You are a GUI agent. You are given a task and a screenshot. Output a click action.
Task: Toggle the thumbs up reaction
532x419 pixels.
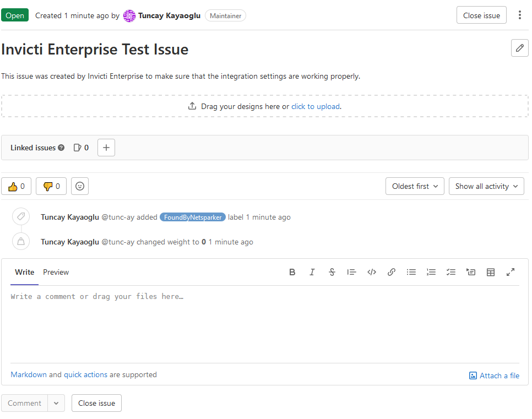click(x=16, y=186)
